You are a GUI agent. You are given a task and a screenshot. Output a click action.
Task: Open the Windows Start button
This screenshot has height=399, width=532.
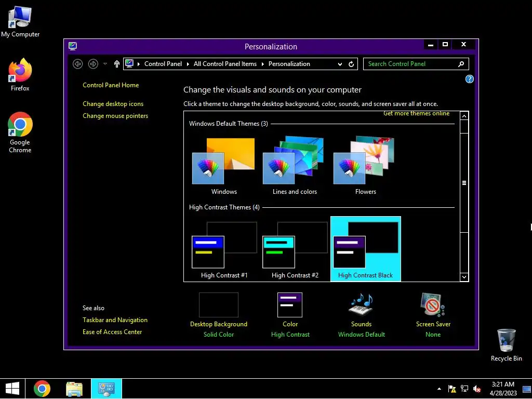coord(12,389)
